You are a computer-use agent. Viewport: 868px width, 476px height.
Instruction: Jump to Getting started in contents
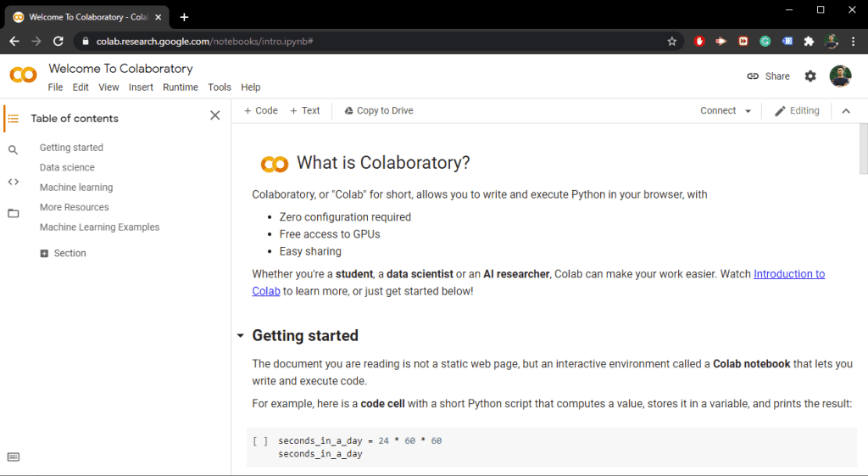click(71, 148)
